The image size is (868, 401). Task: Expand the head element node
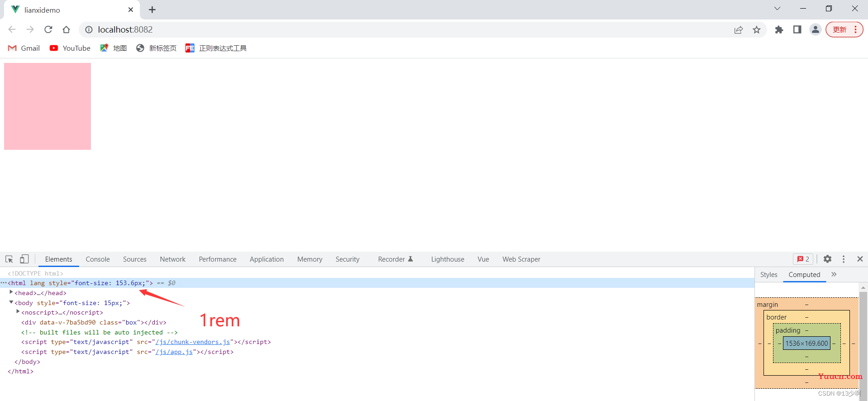(x=11, y=292)
